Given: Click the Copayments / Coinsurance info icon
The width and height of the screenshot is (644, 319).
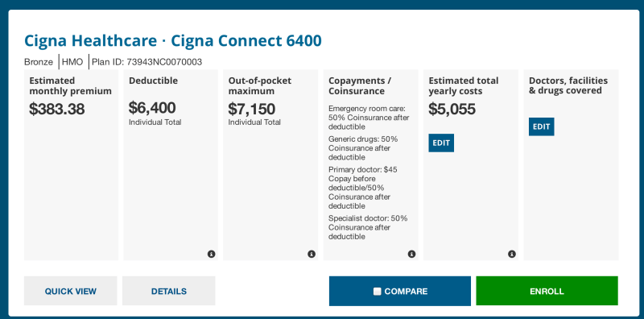Looking at the screenshot, I should (x=411, y=254).
